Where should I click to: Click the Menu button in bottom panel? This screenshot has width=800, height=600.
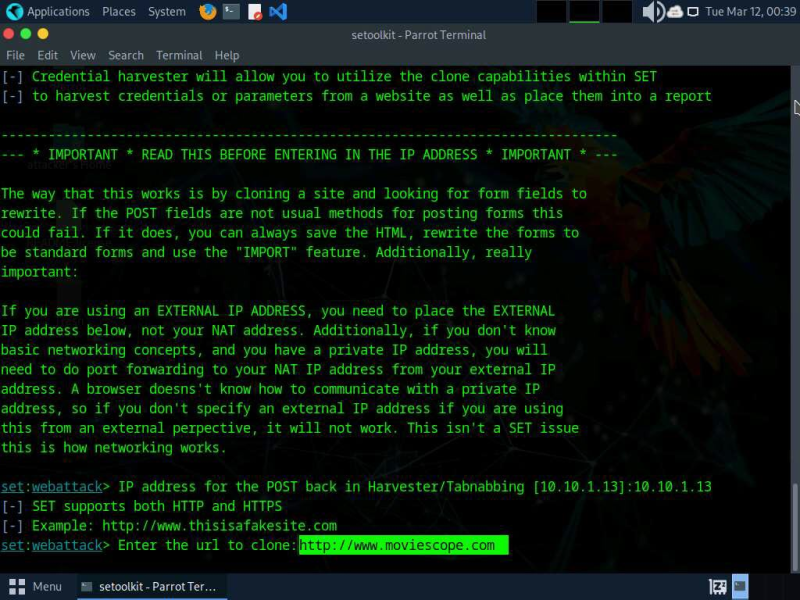coord(36,587)
